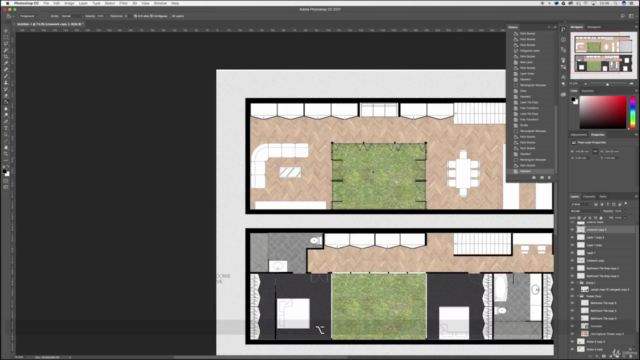Screen dimensions: 640x360
Task: Create new document from history state
Action: click(534, 178)
